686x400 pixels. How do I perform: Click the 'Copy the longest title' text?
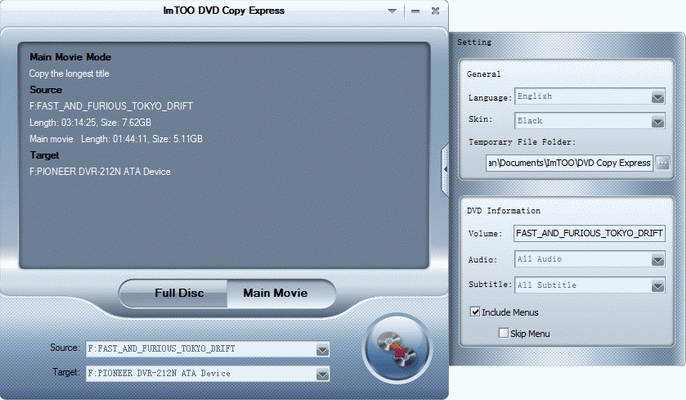point(69,74)
